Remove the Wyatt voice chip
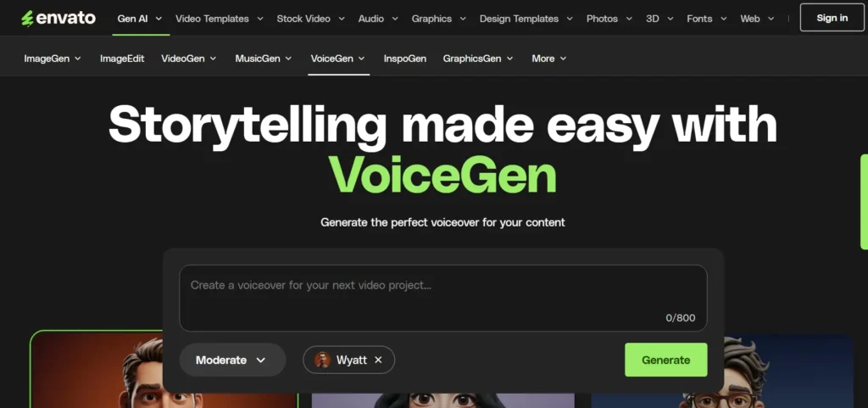 click(x=378, y=360)
